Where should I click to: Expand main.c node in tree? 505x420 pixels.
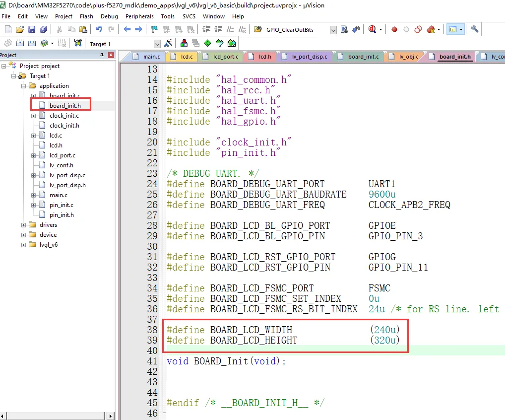pyautogui.click(x=34, y=195)
